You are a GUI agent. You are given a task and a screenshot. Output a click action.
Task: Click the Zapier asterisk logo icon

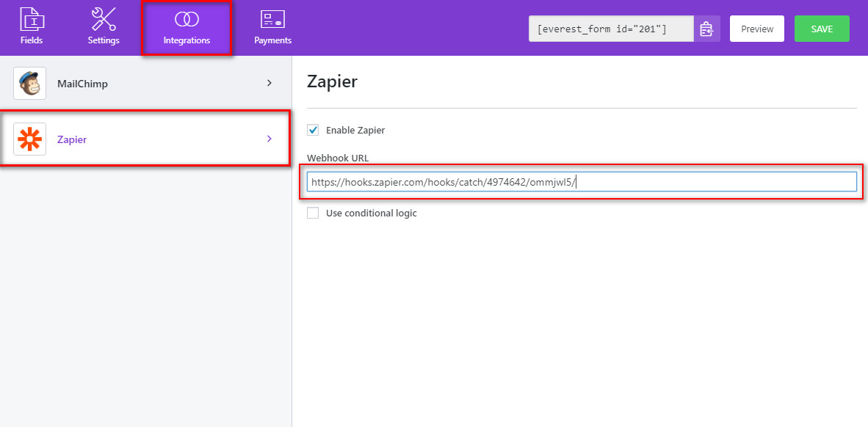point(30,139)
